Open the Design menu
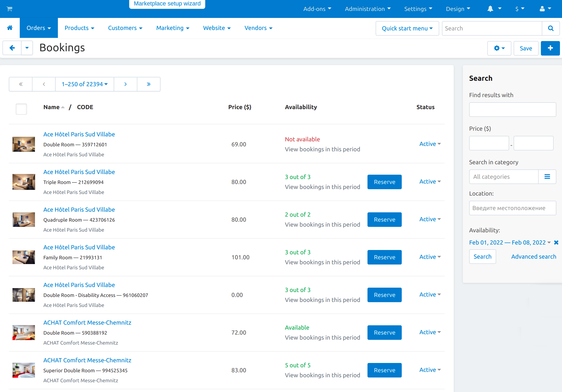The image size is (562, 392). point(458,9)
